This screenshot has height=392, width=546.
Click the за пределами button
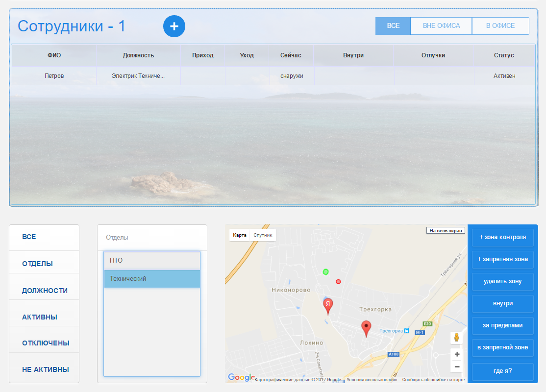[x=502, y=325]
